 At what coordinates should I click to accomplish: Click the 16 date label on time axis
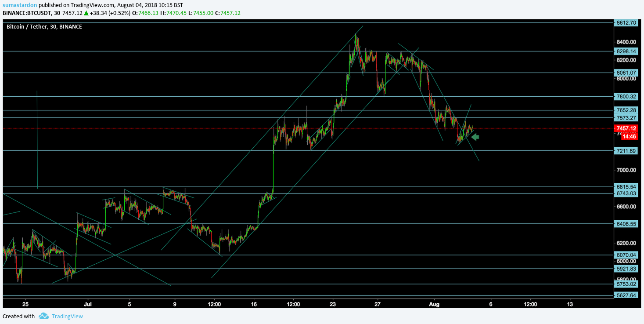pos(254,304)
